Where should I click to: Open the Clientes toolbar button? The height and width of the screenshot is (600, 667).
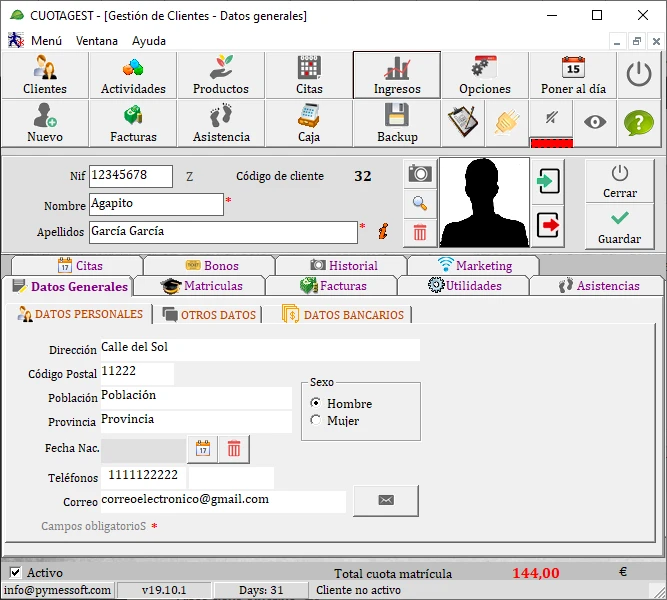click(45, 75)
